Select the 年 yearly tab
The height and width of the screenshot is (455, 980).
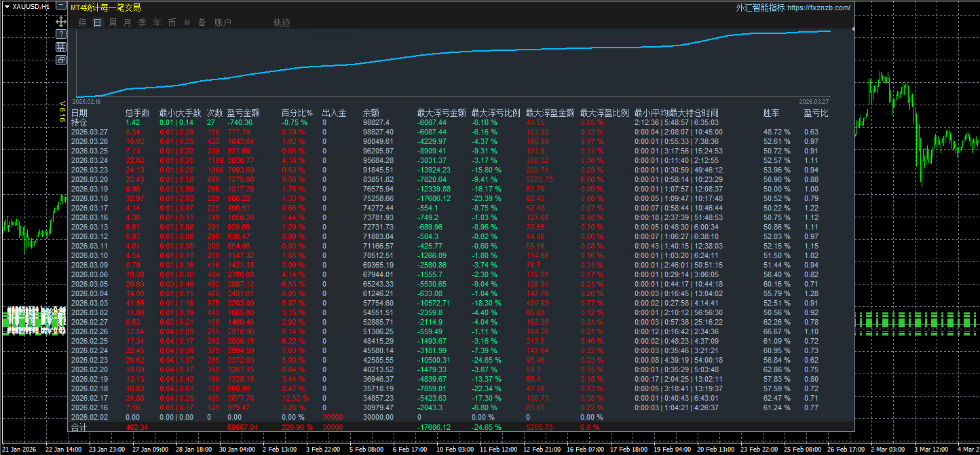[x=157, y=22]
